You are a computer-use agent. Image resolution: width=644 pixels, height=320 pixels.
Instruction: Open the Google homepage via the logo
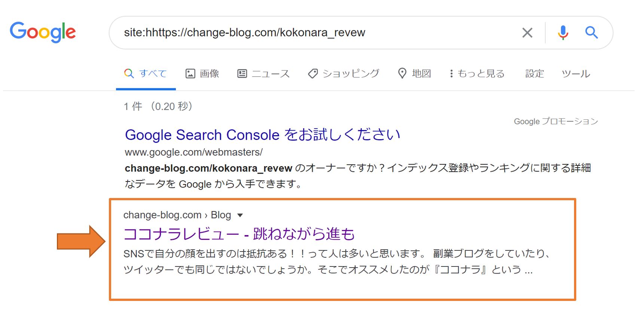[43, 33]
